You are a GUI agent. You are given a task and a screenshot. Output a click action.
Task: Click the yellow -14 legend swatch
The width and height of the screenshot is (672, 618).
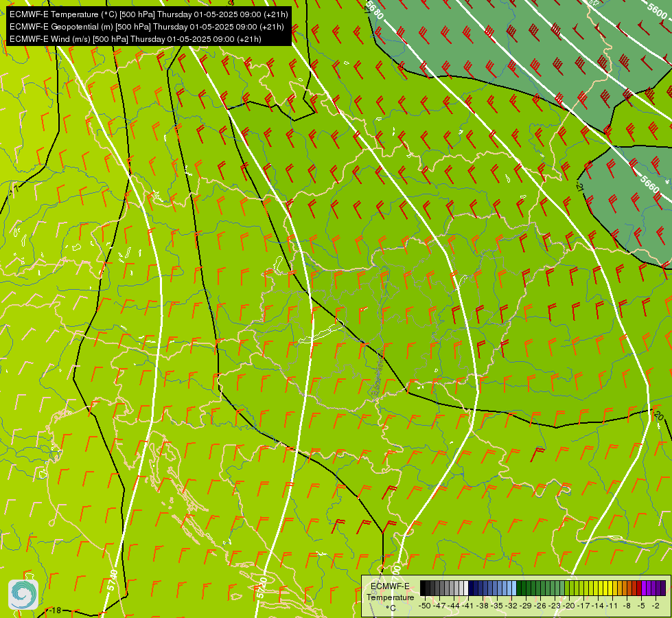(596, 588)
